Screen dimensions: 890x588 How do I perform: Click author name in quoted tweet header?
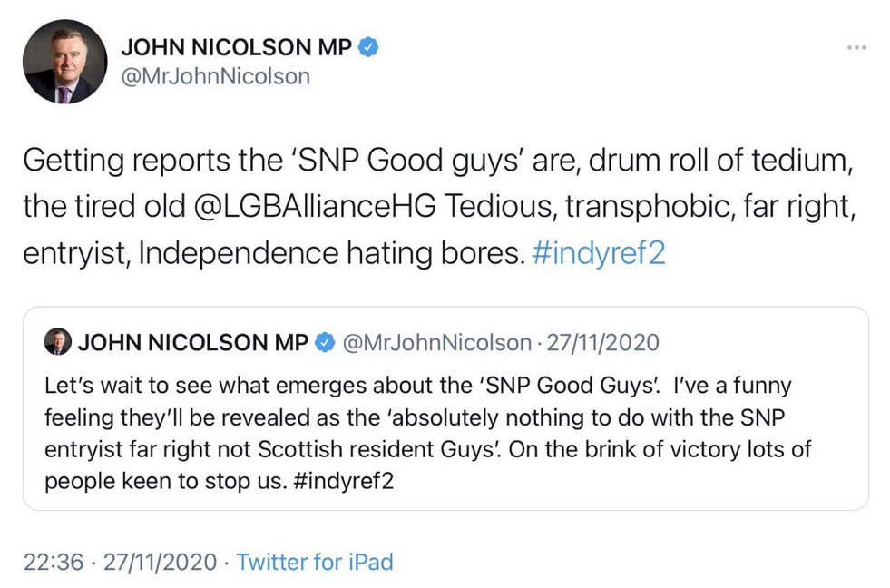(194, 342)
